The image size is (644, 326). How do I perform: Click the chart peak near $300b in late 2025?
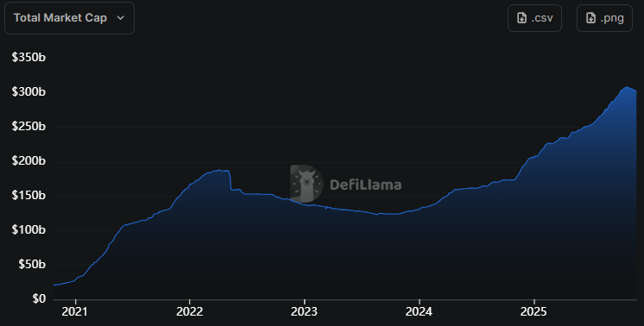[627, 87]
